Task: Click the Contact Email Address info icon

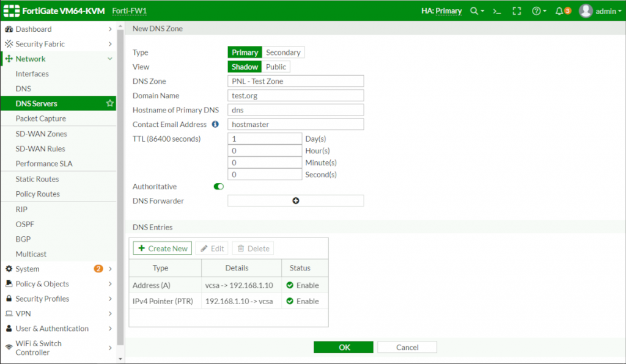Action: [215, 124]
